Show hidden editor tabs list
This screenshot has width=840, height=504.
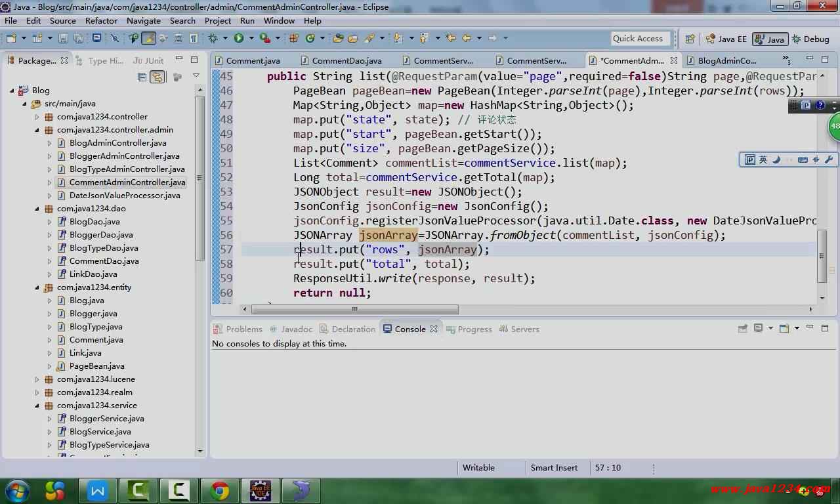(x=786, y=60)
